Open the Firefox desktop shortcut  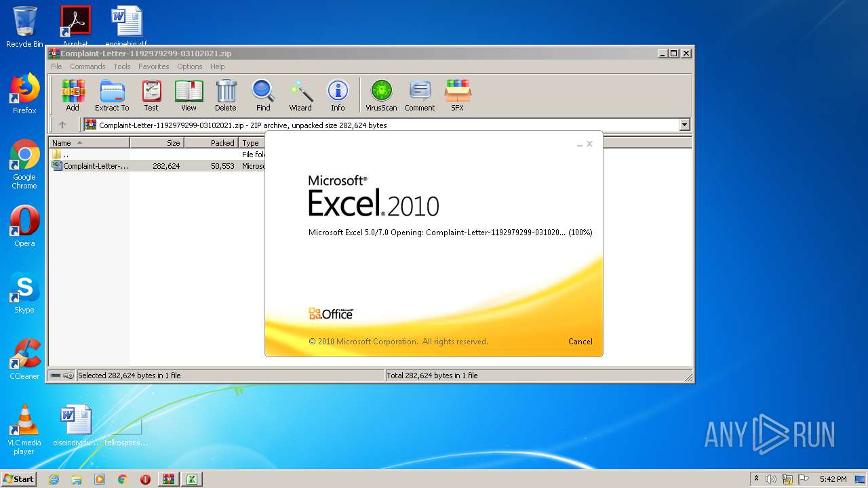coord(24,94)
